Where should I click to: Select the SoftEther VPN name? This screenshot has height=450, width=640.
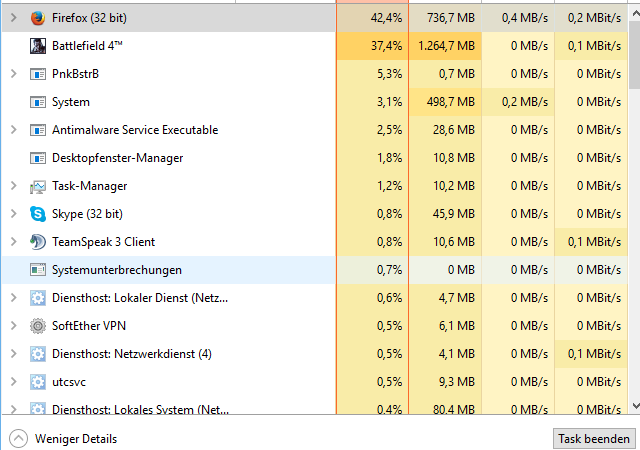click(89, 326)
